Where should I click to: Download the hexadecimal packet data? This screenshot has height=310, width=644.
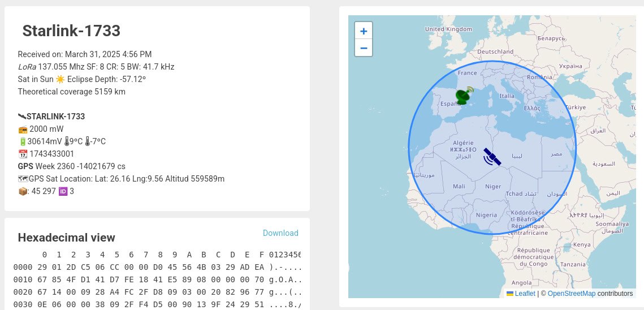(x=280, y=233)
